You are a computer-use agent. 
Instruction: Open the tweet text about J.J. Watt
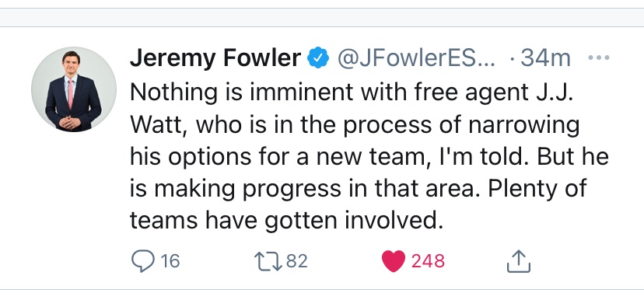(369, 157)
